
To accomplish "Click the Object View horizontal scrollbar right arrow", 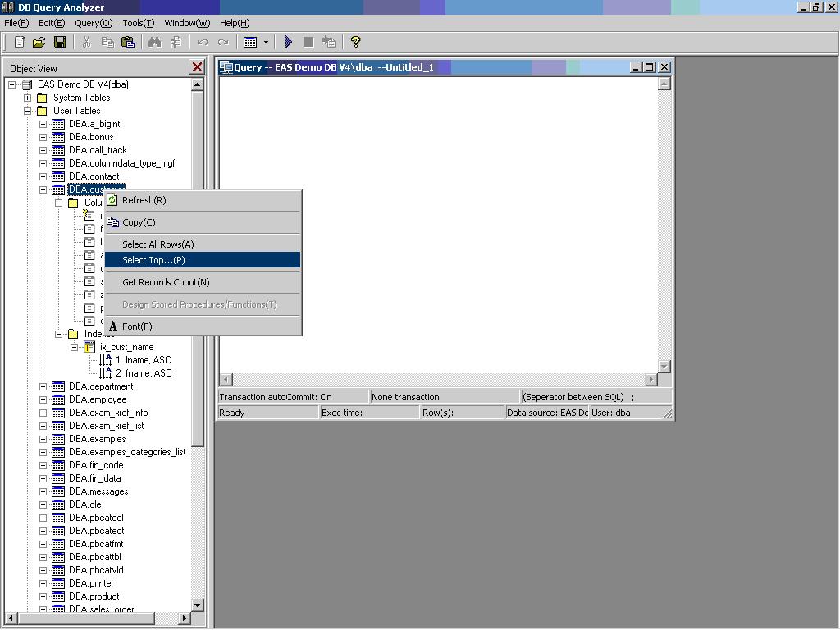I will tap(185, 619).
